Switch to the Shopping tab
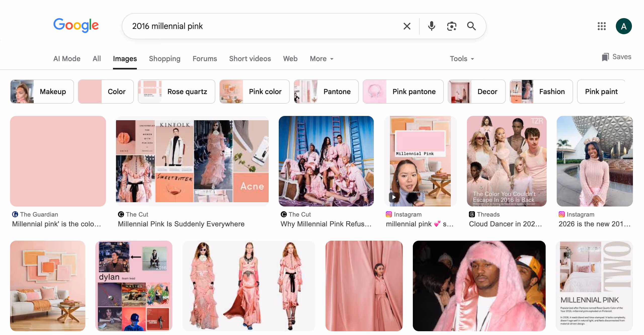 pos(165,59)
